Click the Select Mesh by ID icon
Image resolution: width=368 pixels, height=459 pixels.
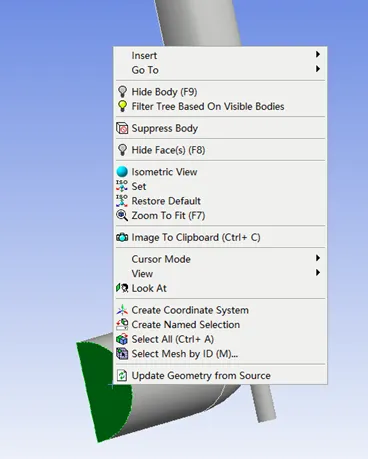[x=122, y=354]
